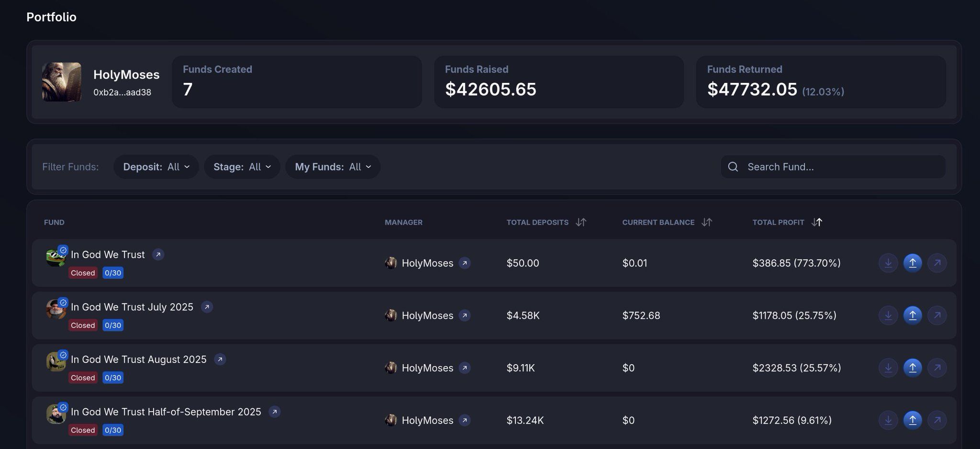Screen dimensions: 980x449
Task: Open manager profile arrow in July 2025 row
Action: 465,315
